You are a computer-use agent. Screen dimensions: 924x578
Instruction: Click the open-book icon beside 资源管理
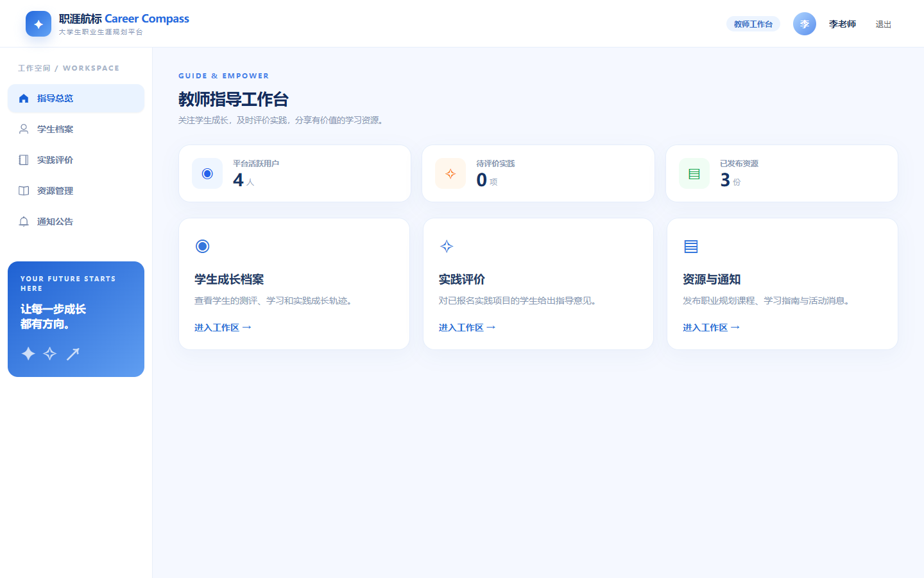click(x=24, y=191)
